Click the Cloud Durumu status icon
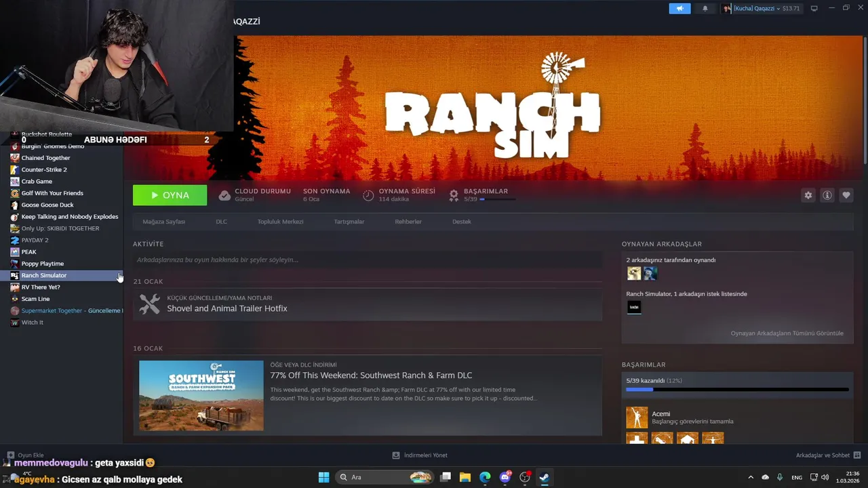The width and height of the screenshot is (868, 488). [x=224, y=195]
